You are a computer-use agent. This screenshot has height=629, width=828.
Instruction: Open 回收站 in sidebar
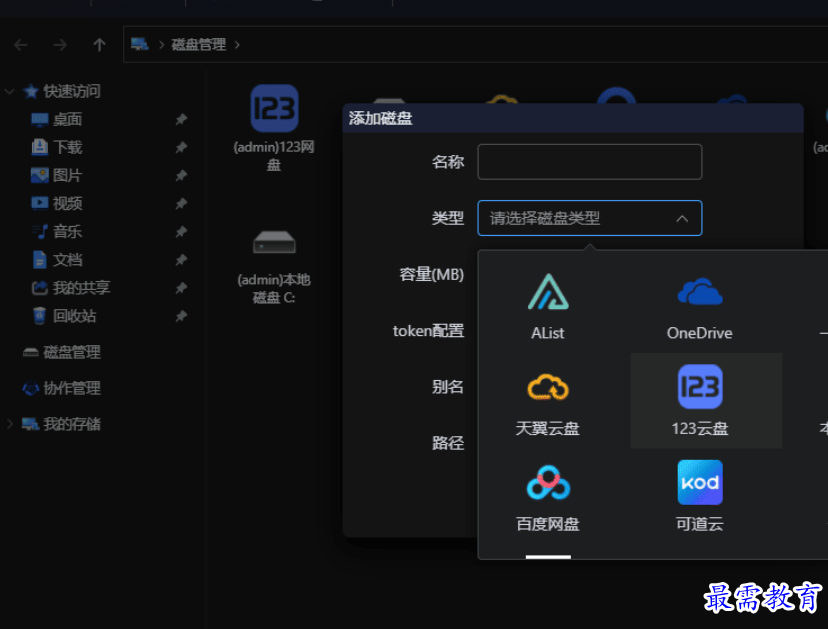tap(74, 316)
